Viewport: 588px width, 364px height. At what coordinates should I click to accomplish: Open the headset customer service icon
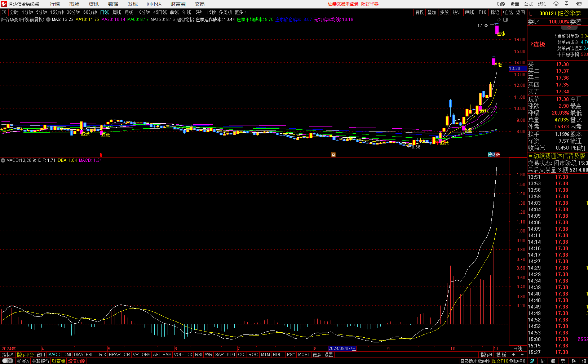click(556, 4)
